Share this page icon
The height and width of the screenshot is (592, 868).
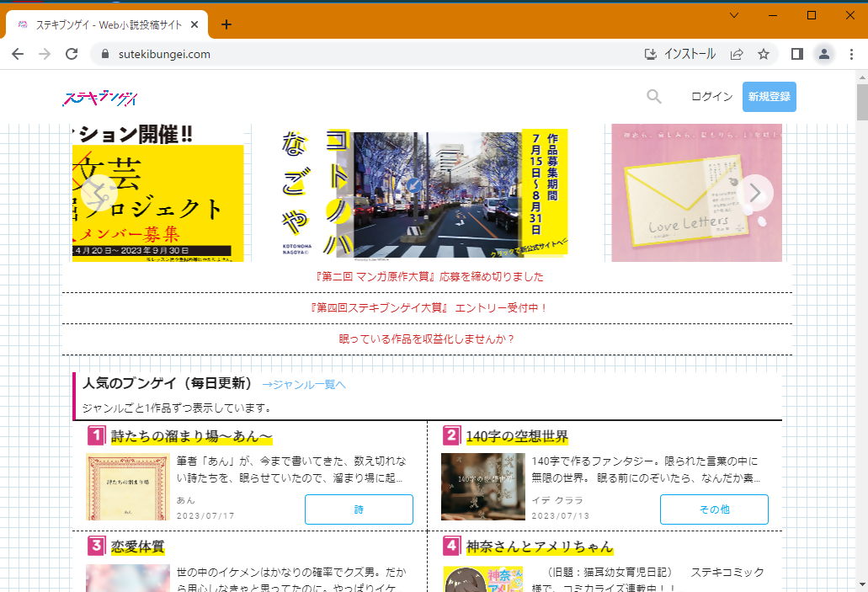tap(737, 54)
